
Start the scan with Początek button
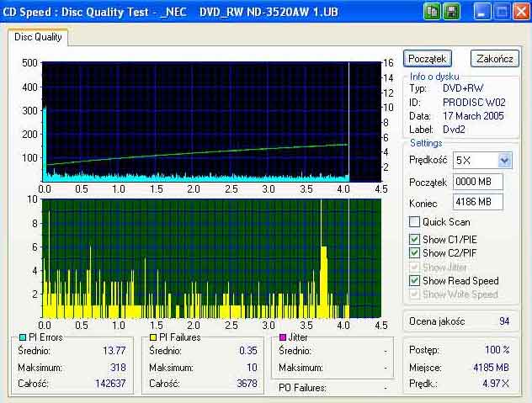coord(427,59)
